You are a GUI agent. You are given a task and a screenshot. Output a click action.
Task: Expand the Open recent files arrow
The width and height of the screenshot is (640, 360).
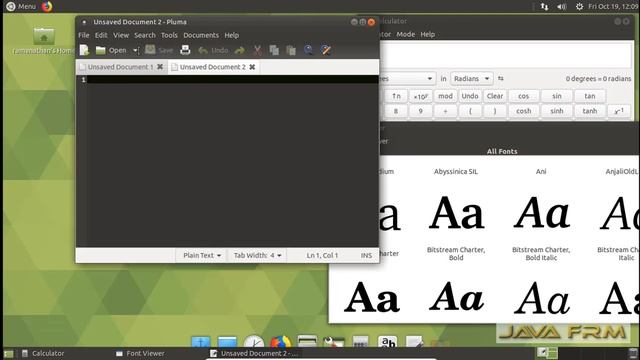(135, 50)
